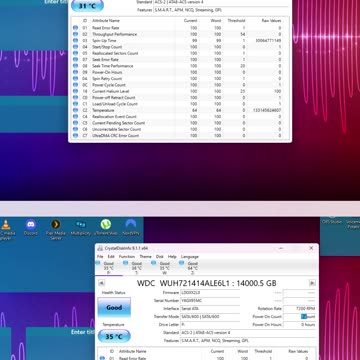Viewport: 360px width, 360px height.
Task: Click status icon beside Load/Unload Cycle Count
Action: 75,104
